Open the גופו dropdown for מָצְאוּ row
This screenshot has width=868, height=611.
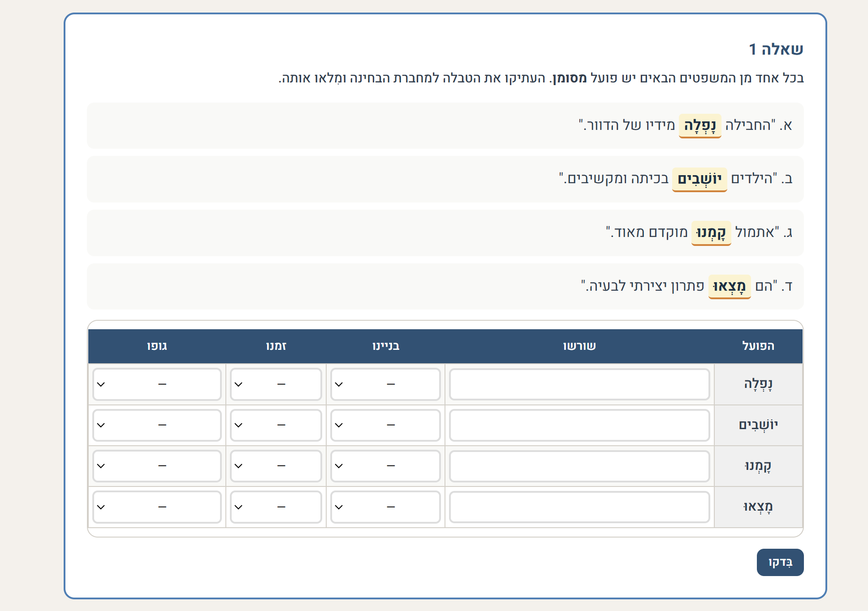tap(157, 507)
